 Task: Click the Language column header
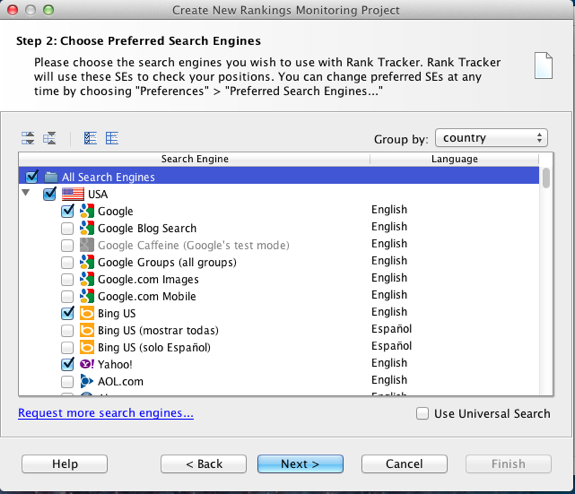click(454, 159)
